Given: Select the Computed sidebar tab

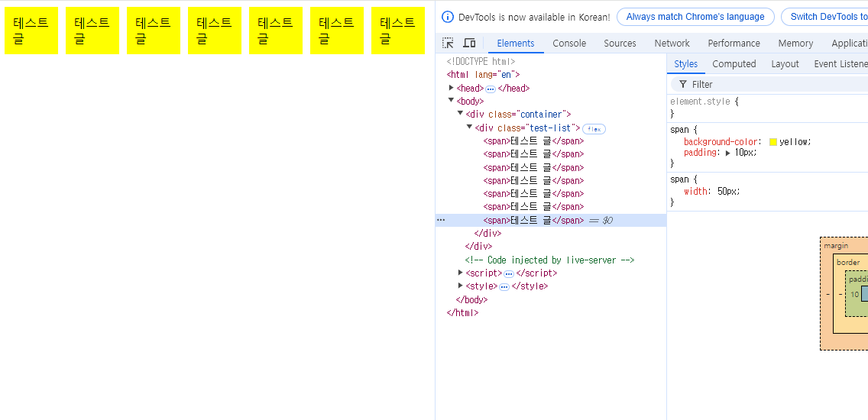Looking at the screenshot, I should click(734, 64).
